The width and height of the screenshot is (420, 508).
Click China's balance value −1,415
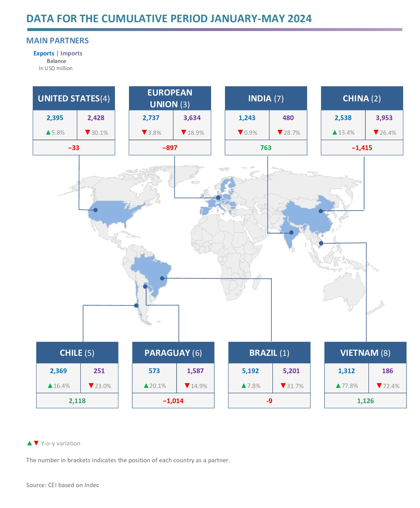[362, 148]
